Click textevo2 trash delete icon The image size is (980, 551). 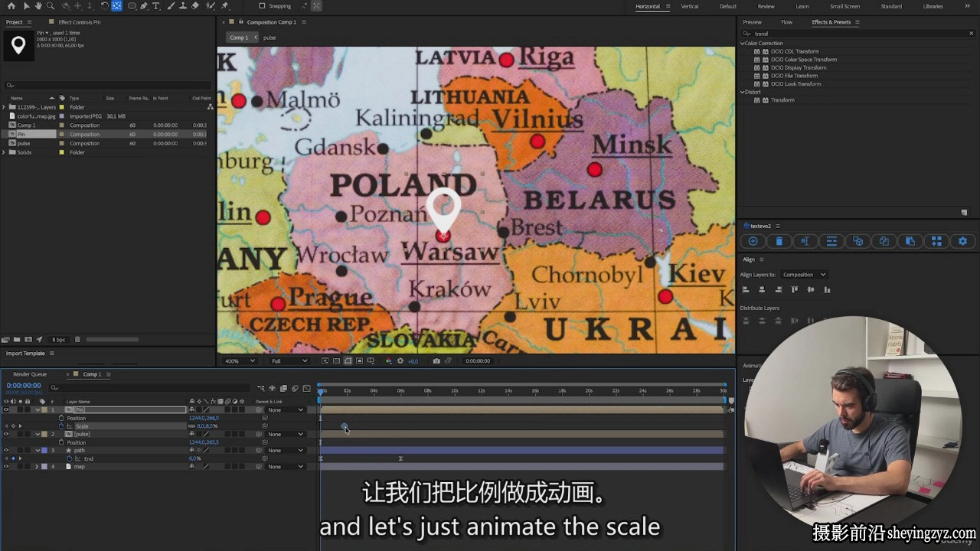point(779,241)
